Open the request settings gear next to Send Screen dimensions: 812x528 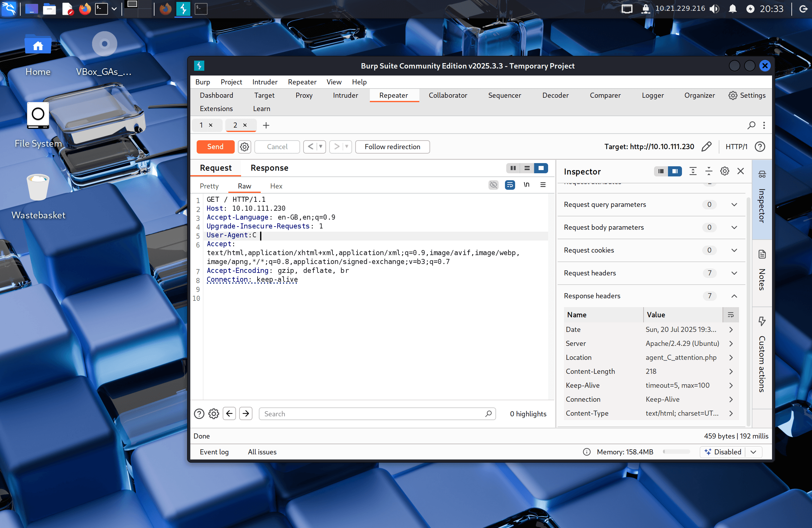(244, 147)
